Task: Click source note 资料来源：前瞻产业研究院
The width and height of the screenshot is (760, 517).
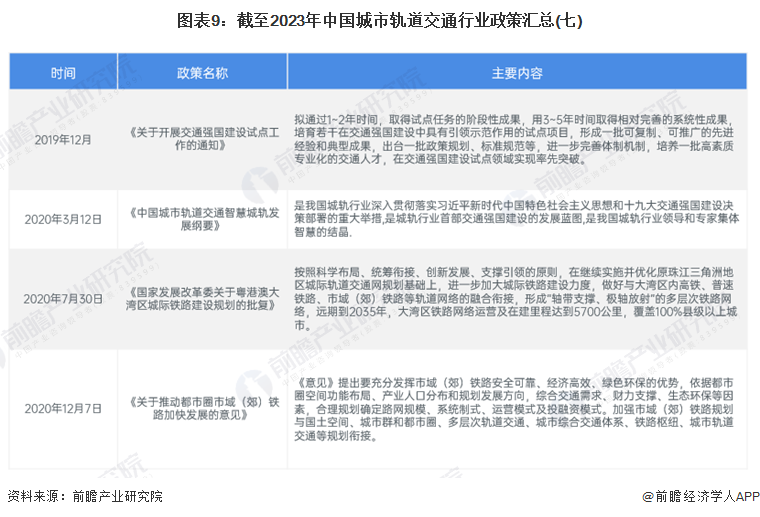Action: point(85,496)
